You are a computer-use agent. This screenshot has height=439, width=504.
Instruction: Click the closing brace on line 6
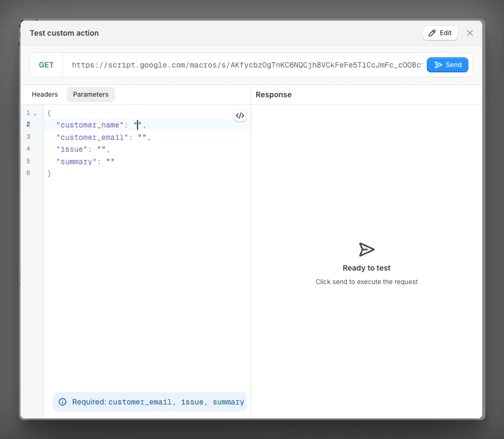[49, 173]
